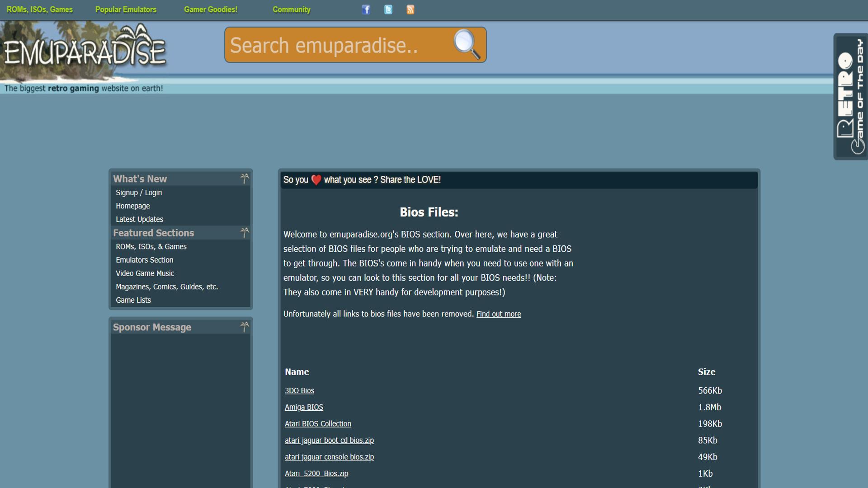868x488 pixels.
Task: Click the Featured Sections panel header
Action: [x=180, y=233]
